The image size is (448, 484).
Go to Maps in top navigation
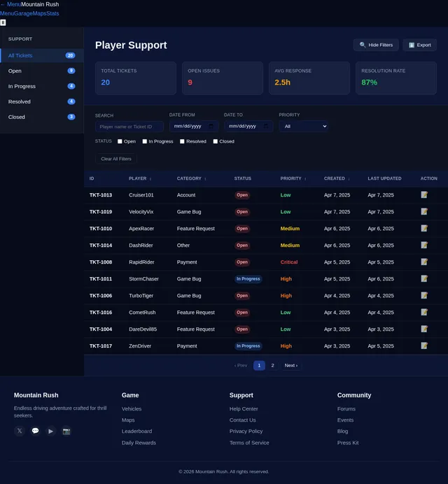click(x=39, y=13)
